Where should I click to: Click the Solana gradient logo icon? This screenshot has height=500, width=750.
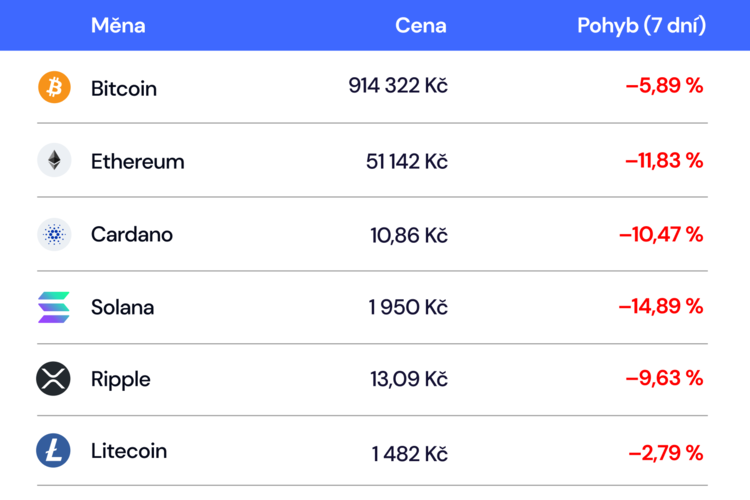[54, 307]
